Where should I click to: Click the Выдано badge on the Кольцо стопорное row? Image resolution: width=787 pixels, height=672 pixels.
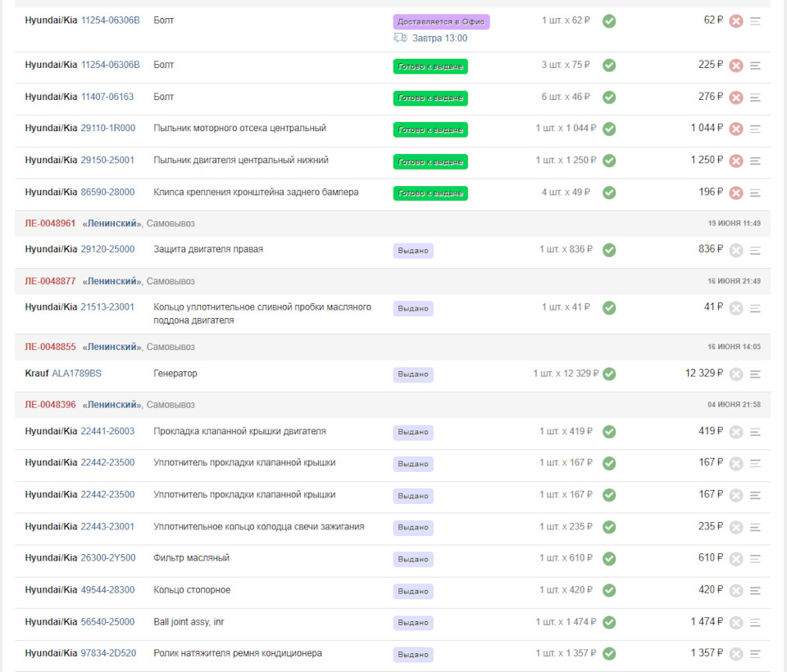(413, 591)
